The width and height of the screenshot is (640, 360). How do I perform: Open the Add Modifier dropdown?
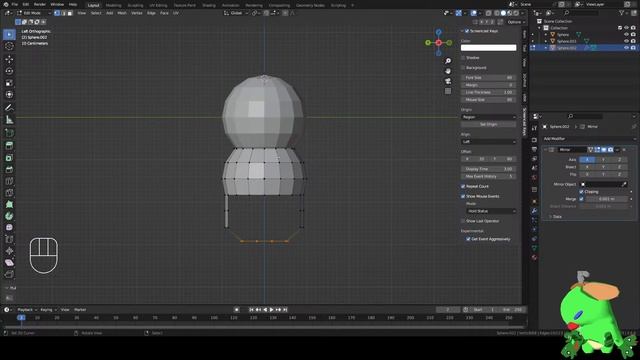pyautogui.click(x=589, y=139)
